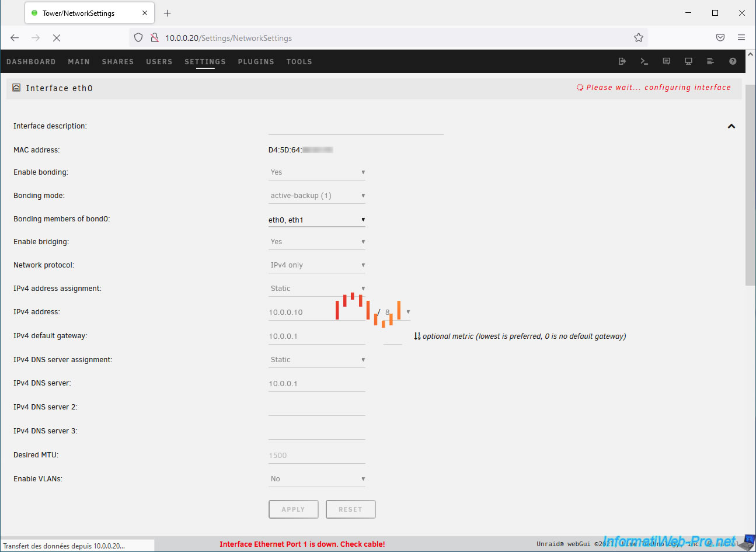
Task: Go to the Dashboard menu
Action: (x=31, y=62)
